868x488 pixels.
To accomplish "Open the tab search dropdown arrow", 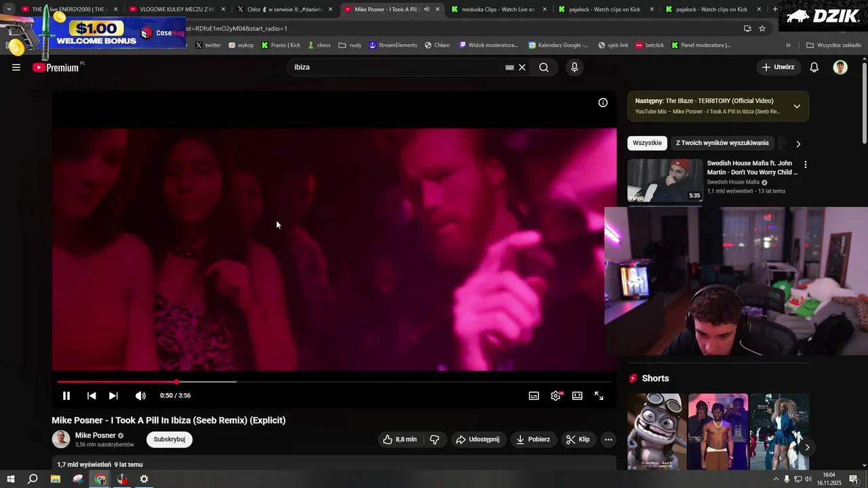I will point(9,9).
